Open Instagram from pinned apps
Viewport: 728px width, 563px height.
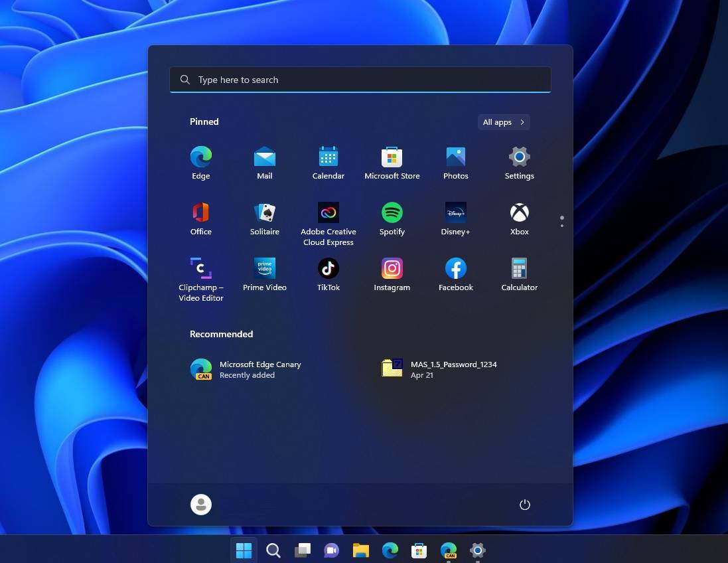[392, 268]
